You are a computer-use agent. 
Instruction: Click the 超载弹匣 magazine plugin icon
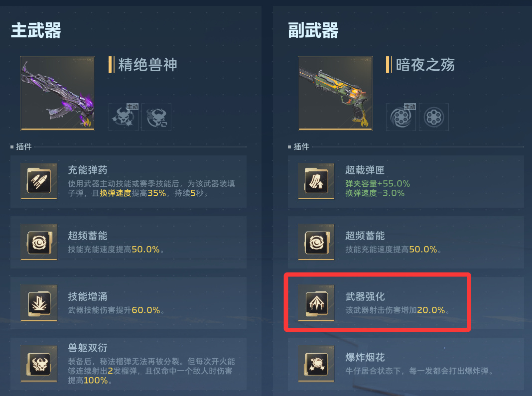[316, 181]
